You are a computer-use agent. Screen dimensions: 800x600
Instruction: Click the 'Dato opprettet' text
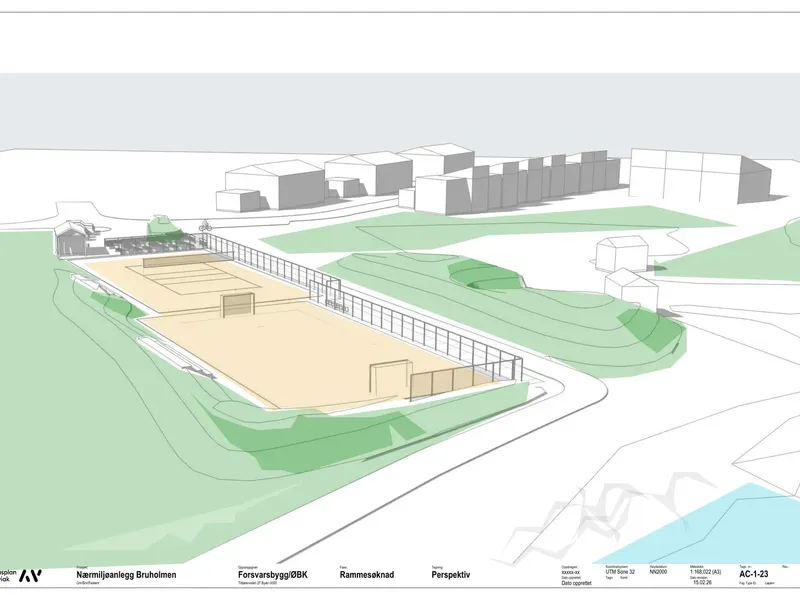click(577, 583)
